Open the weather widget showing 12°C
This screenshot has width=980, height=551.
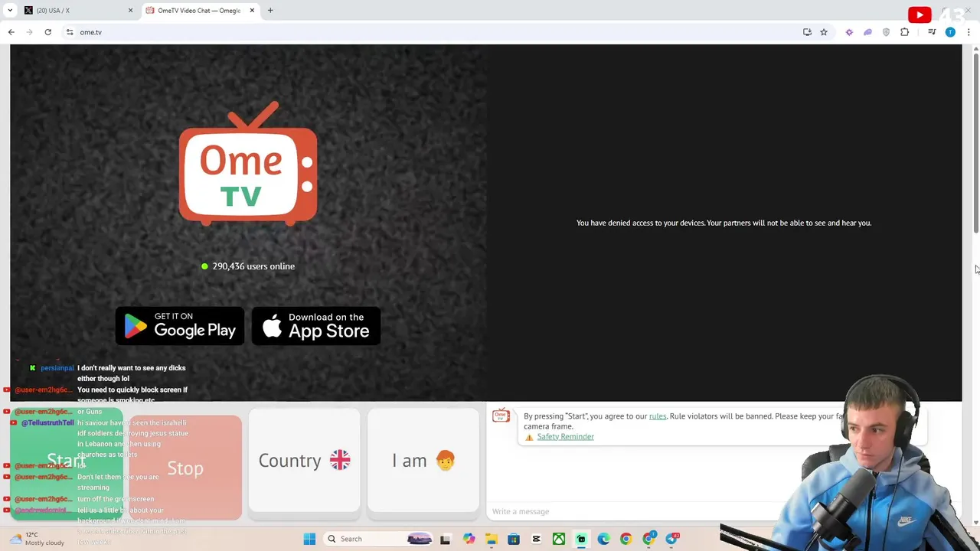[37, 539]
